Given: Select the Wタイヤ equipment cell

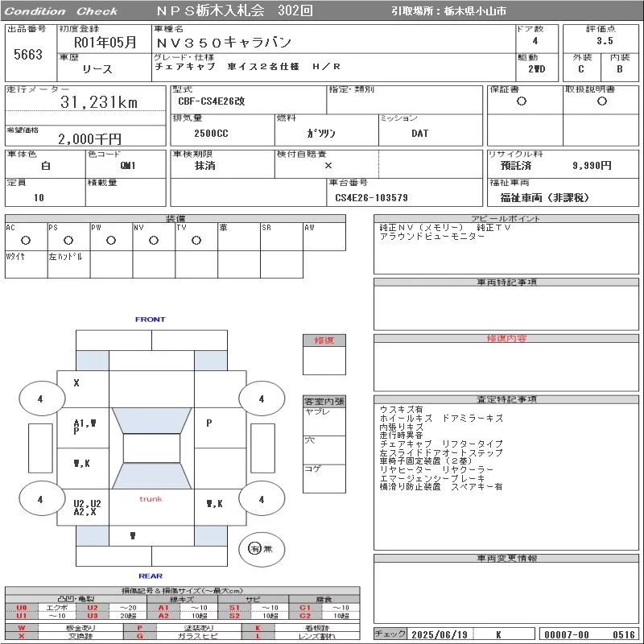Looking at the screenshot, I should tap(27, 265).
